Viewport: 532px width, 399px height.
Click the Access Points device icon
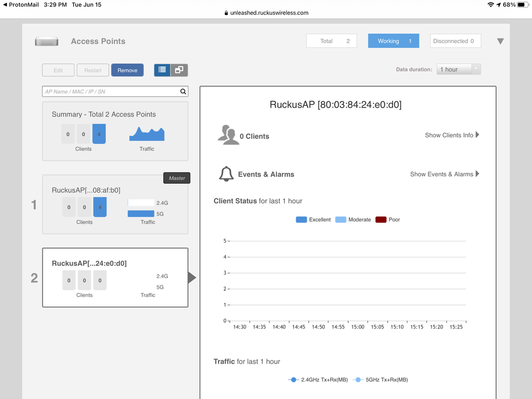(x=46, y=42)
